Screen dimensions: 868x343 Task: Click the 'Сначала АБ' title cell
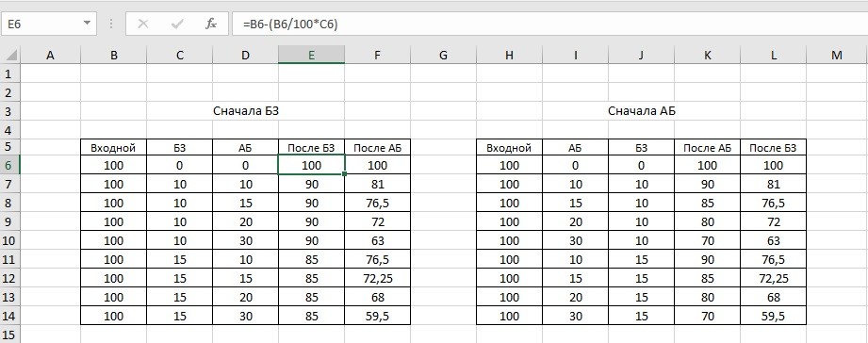642,110
